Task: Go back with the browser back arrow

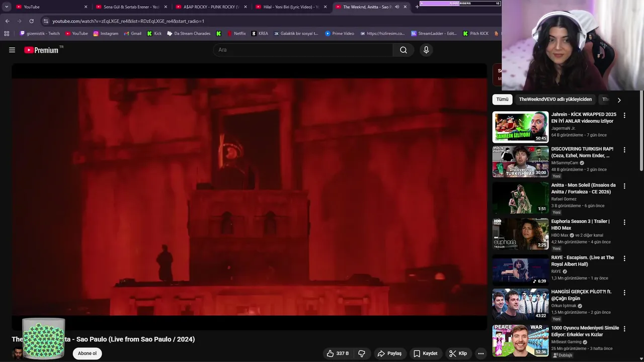Action: (7, 21)
